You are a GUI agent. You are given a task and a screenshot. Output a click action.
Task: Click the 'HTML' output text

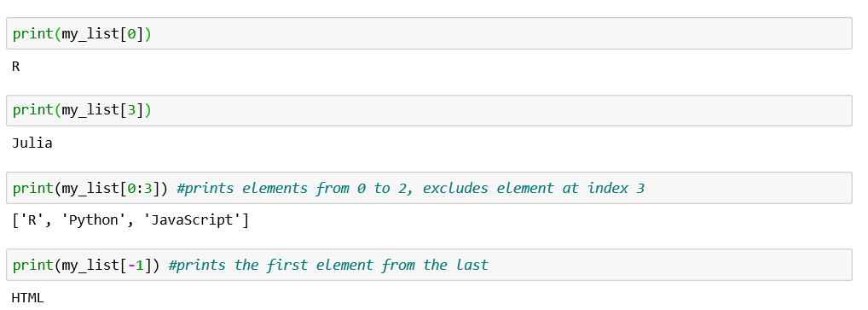pos(27,298)
